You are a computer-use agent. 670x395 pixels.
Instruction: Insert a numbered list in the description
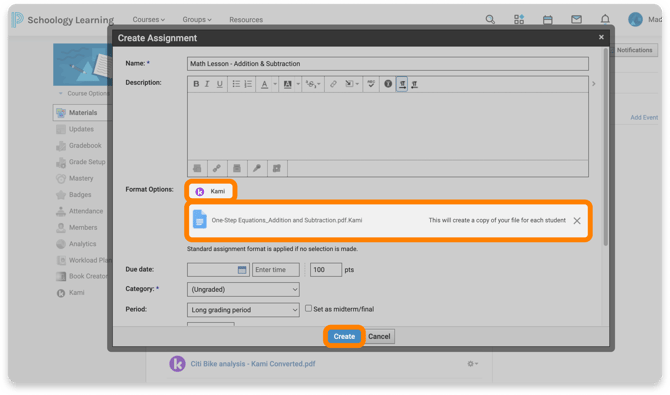pyautogui.click(x=248, y=84)
